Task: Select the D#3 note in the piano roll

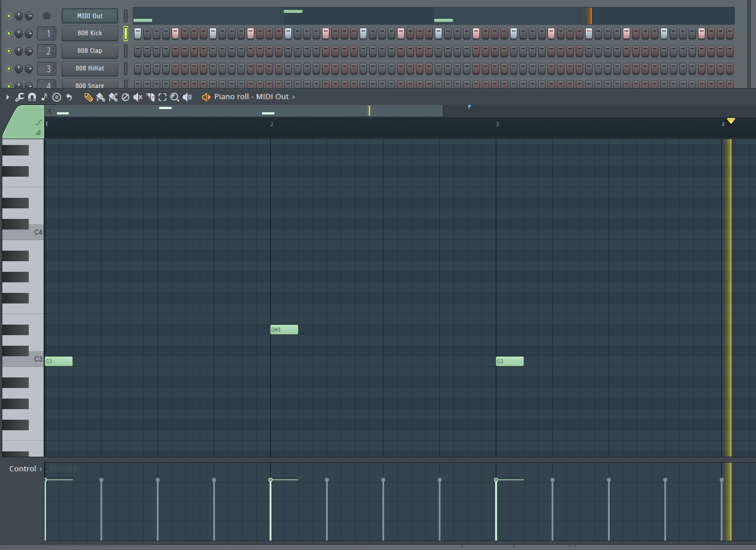Action: click(x=284, y=329)
